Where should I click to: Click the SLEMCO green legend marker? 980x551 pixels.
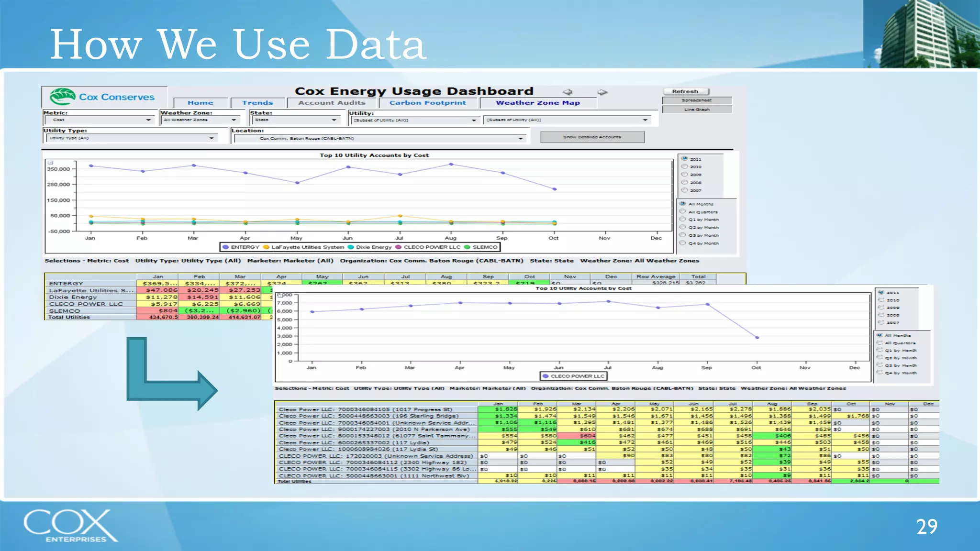467,247
